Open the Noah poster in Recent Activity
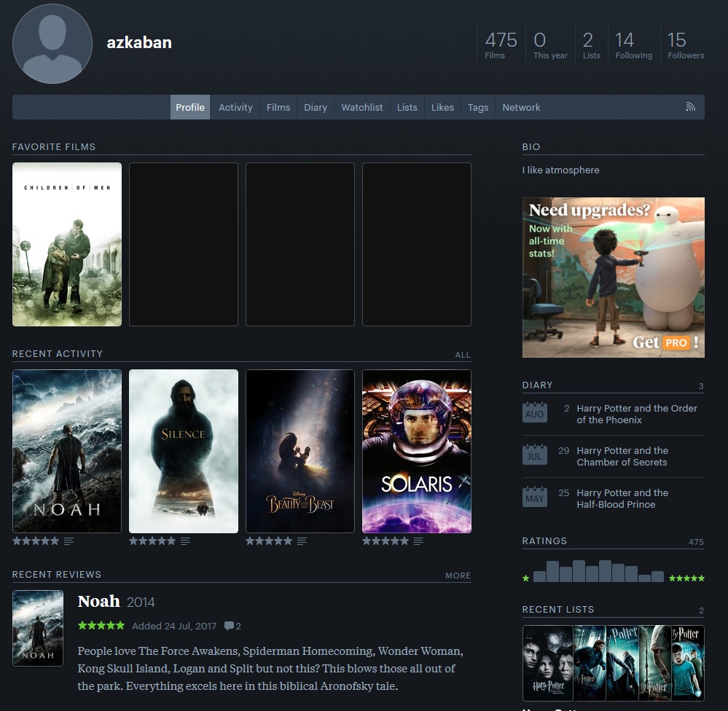Viewport: 728px width, 711px height. pyautogui.click(x=67, y=451)
